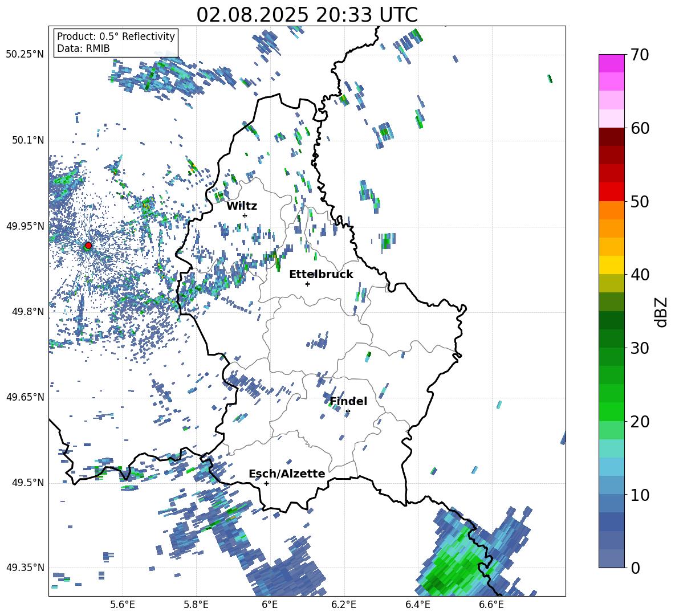Click the colorbar tick label 60

tap(639, 128)
